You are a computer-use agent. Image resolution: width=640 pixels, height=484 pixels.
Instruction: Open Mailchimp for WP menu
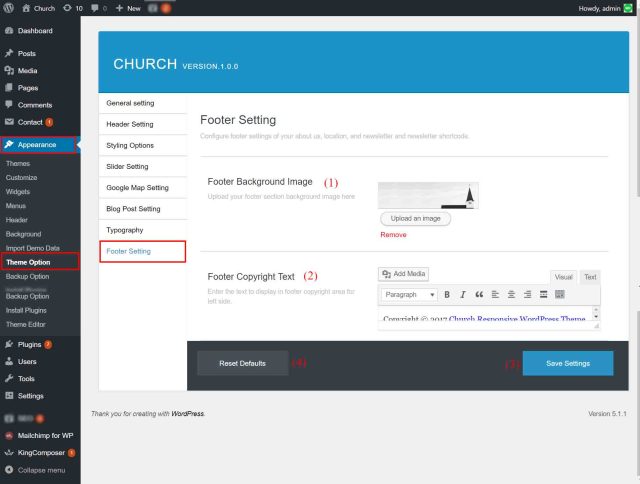(x=40, y=435)
